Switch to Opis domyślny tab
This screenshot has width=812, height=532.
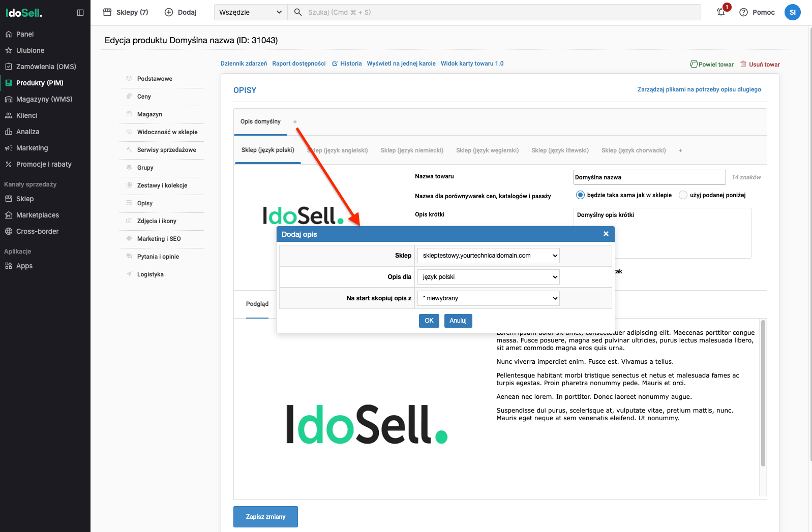(x=260, y=121)
